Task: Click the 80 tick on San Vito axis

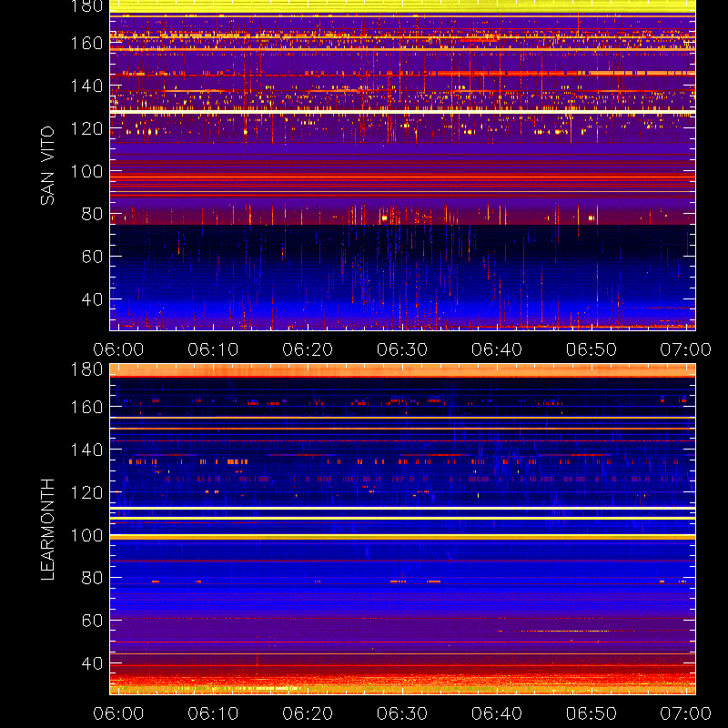Action: point(92,214)
